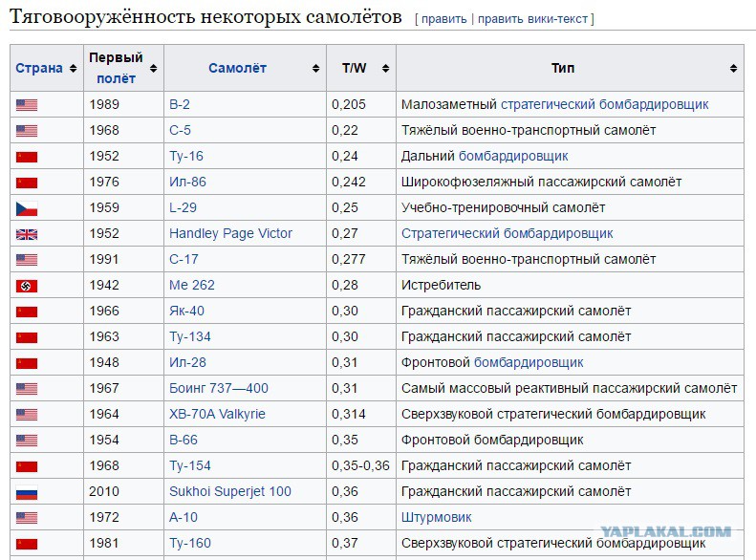
Task: Click the Russian flag in the Sukhoi Superjet 100 row
Action: tap(27, 492)
